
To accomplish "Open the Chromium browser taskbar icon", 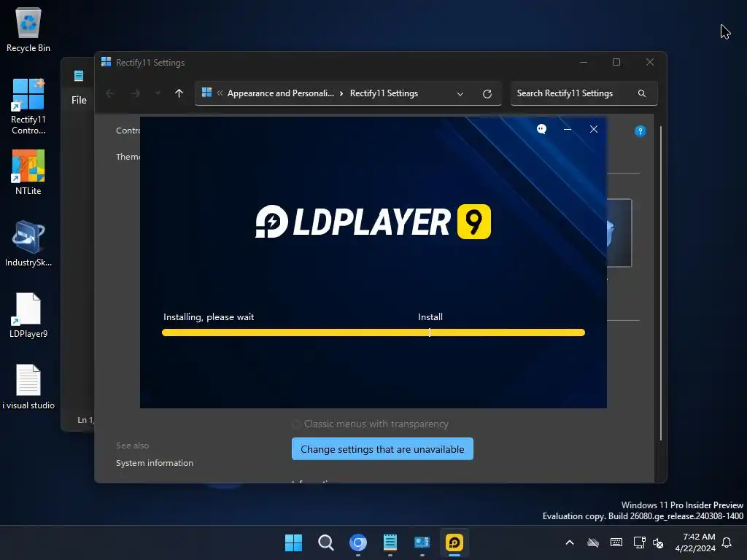I will click(358, 542).
